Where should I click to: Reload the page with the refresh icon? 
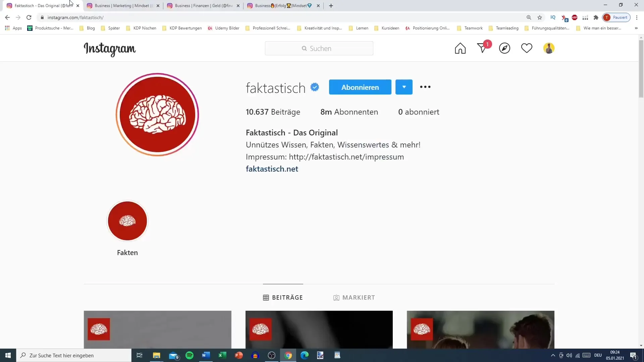pyautogui.click(x=29, y=17)
